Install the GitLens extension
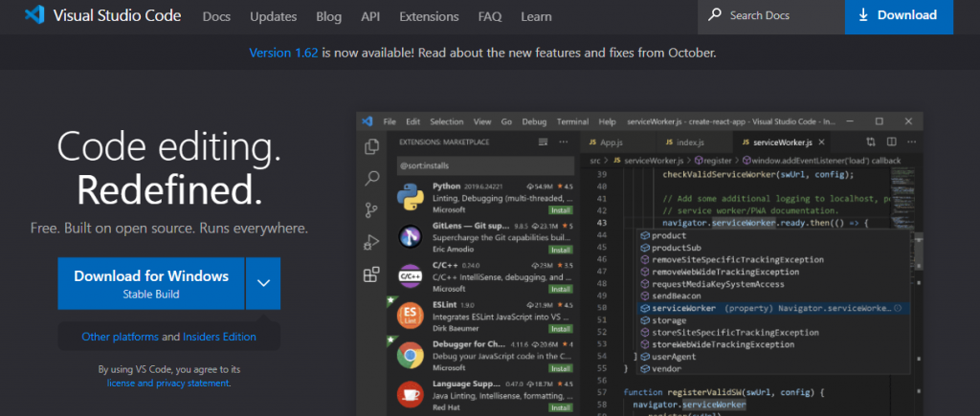Image resolution: width=980 pixels, height=416 pixels. (561, 250)
